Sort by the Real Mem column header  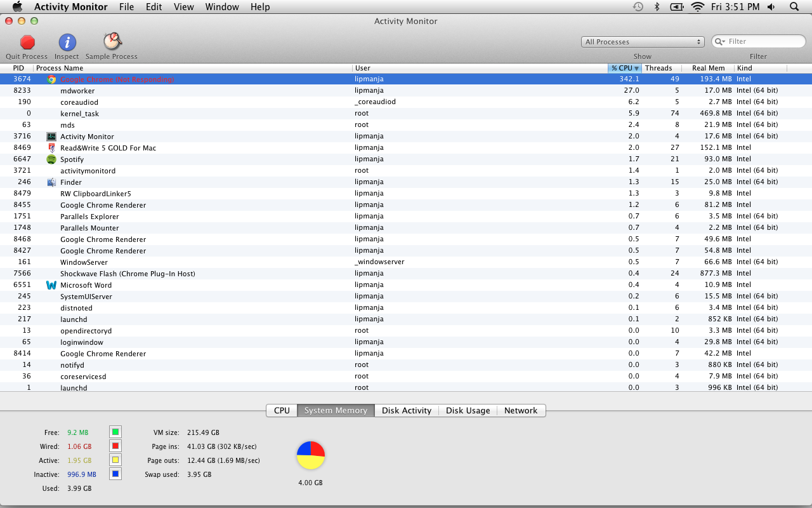(707, 68)
